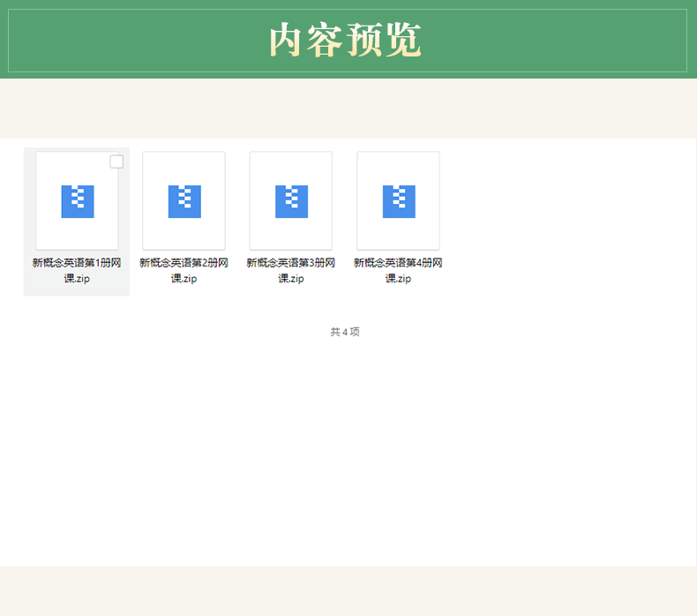The image size is (697, 616).
Task: Tick the checkbox on 新概念英语第1册网课.zip
Action: (116, 162)
